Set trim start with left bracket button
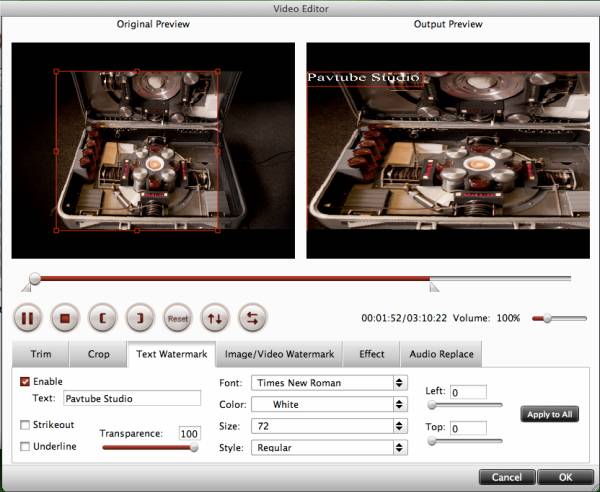 click(x=102, y=318)
